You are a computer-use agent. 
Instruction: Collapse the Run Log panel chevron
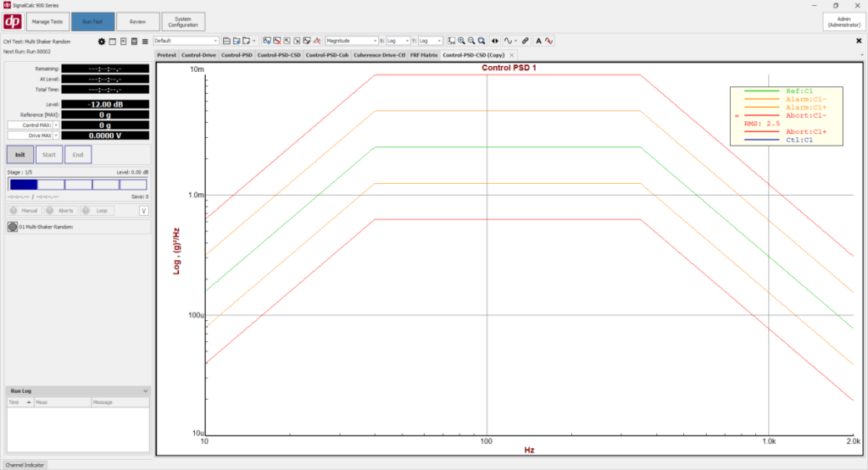(145, 391)
